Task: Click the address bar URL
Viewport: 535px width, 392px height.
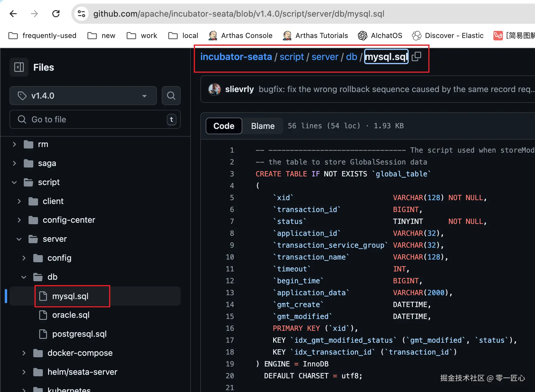Action: click(239, 14)
